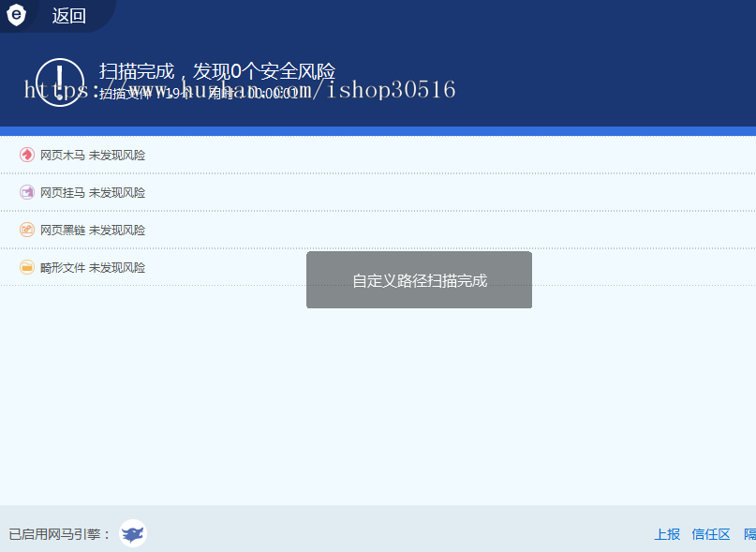This screenshot has width=756, height=552.
Task: Click the 畸形文件 folder icon
Action: point(27,267)
